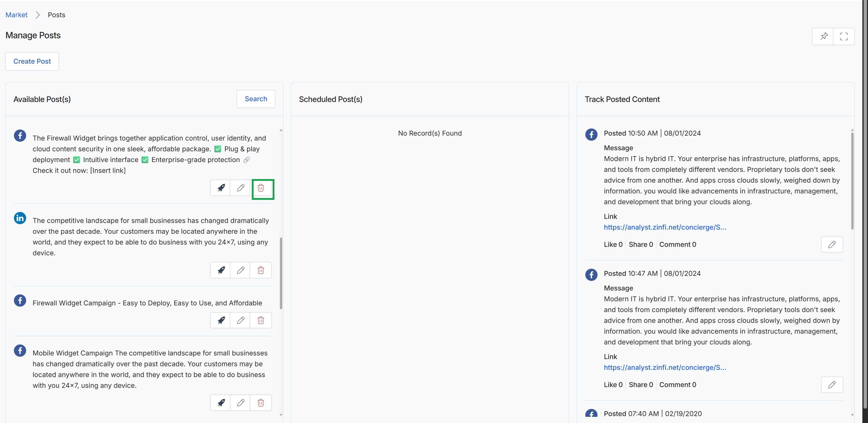This screenshot has height=423, width=868.
Task: Open link in 10:47 AM posted content
Action: pos(665,367)
